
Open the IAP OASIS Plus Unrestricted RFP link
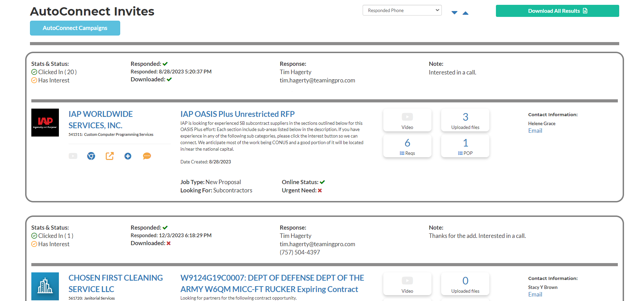pos(237,114)
